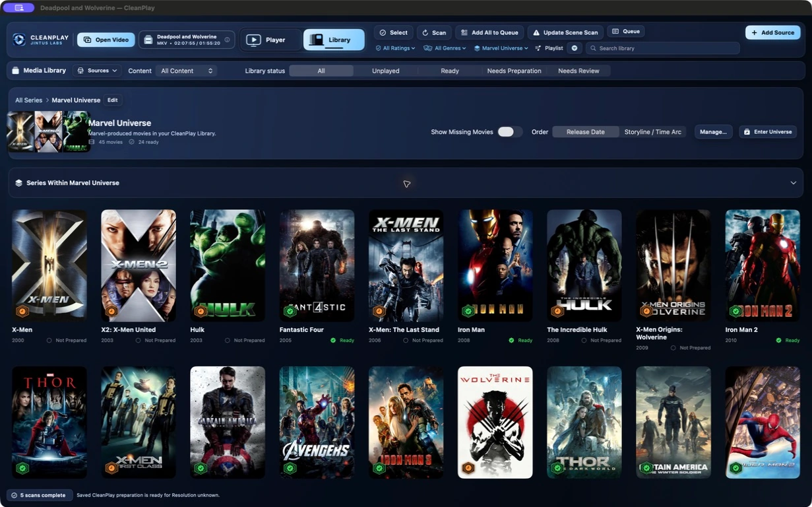Open the All Genres filter dropdown

(445, 48)
